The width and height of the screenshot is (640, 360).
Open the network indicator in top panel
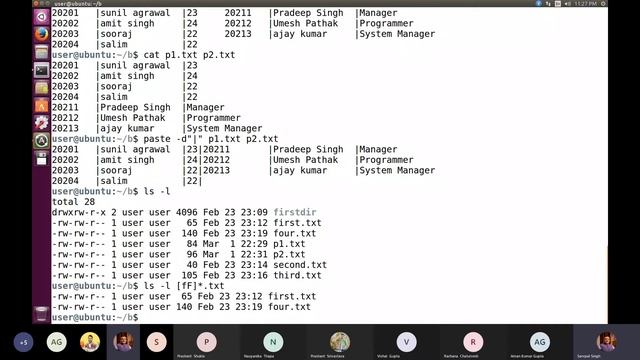[548, 3]
